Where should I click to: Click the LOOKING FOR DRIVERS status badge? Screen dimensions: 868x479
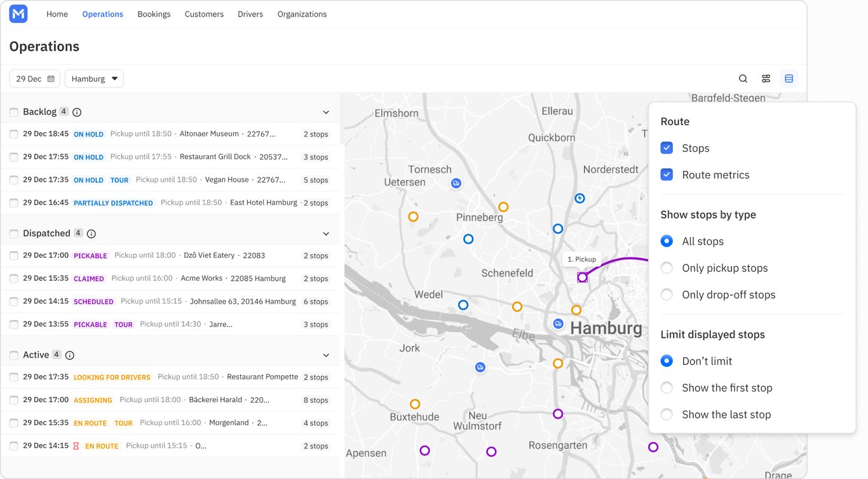[112, 377]
